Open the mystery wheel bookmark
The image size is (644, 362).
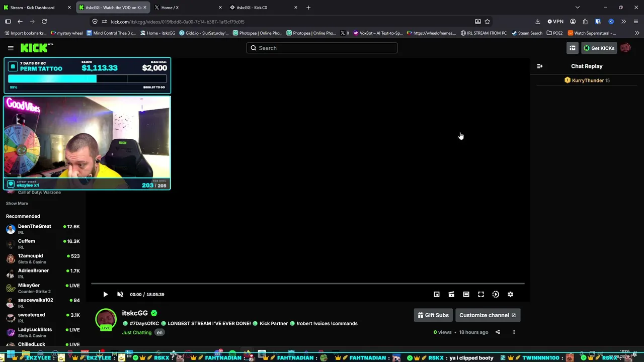coord(67,33)
